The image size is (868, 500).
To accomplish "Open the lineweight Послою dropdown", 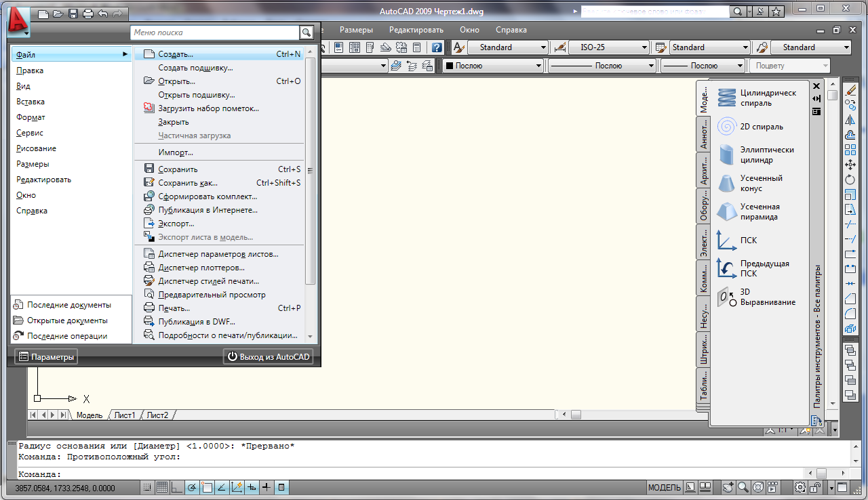I will click(x=703, y=66).
